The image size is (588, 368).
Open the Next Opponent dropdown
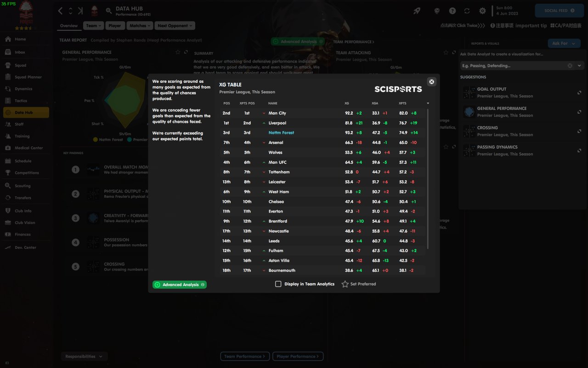coord(175,26)
